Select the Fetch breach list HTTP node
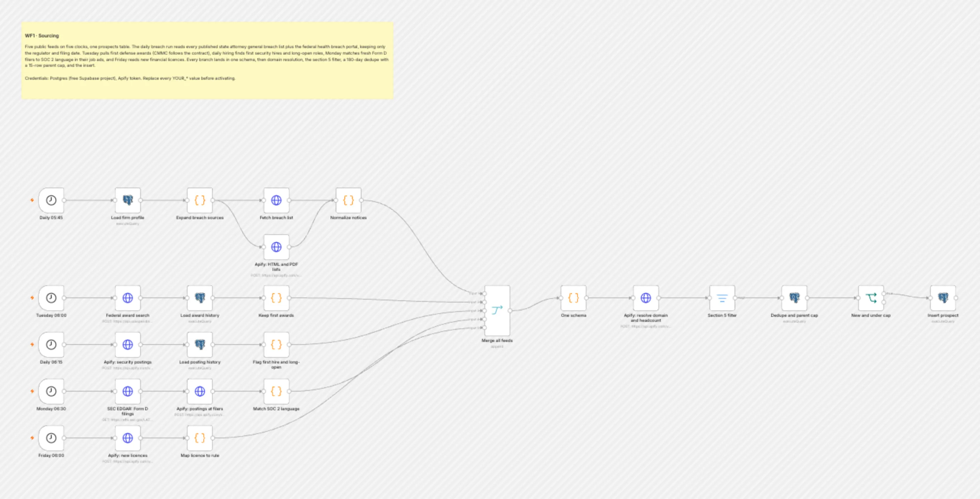Viewport: 980px width, 499px height. pyautogui.click(x=276, y=200)
